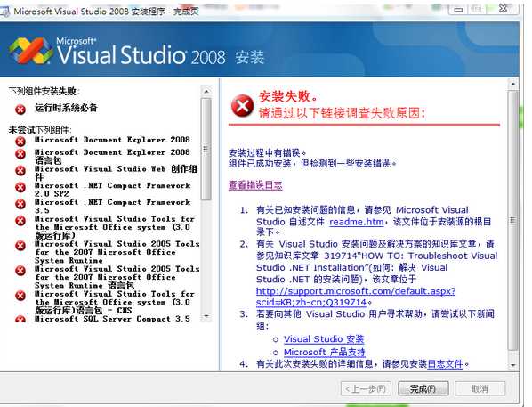Click the 下列组件安装失败 label

tap(44, 91)
